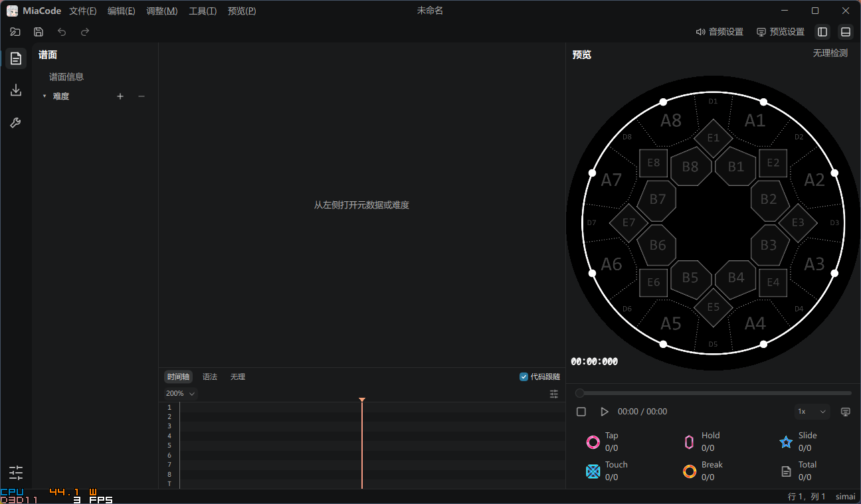Open the 调整(M) menu
Viewport: 861px width, 504px height.
(162, 11)
